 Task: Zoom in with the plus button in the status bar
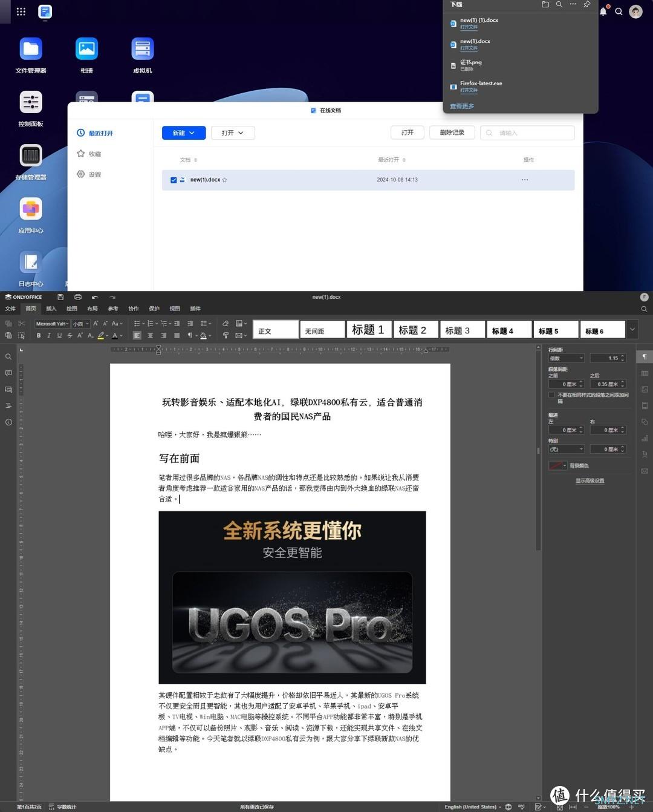click(x=632, y=807)
